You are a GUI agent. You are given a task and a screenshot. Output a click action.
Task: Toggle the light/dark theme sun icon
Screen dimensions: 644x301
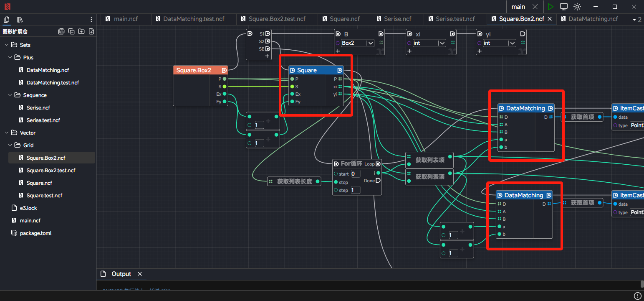pyautogui.click(x=577, y=7)
